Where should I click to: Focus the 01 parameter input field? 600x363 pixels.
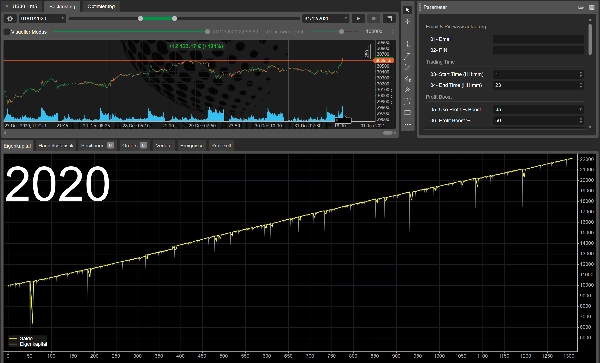click(538, 39)
